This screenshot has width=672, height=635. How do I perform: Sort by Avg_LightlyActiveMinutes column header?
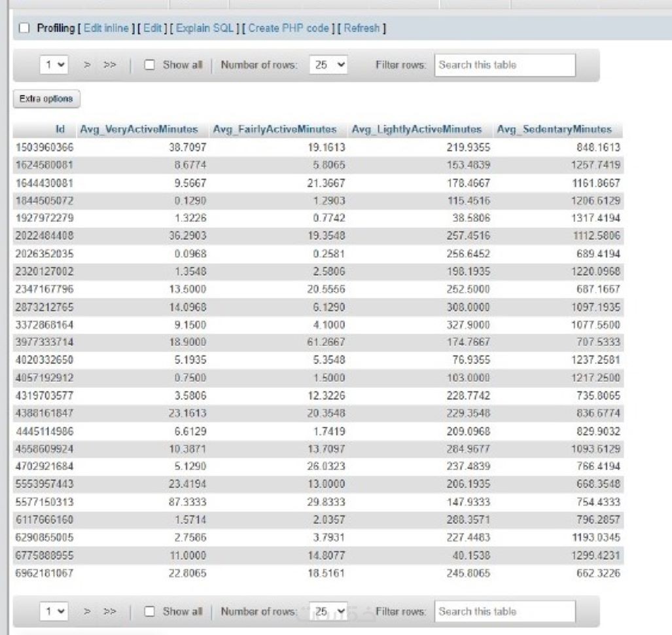pos(417,129)
